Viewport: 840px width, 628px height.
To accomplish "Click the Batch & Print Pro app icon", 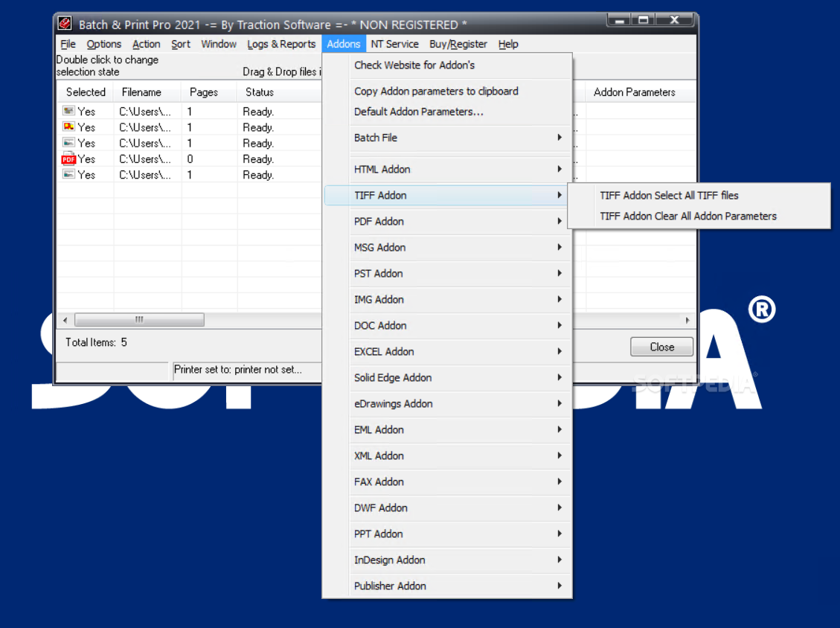I will (65, 24).
